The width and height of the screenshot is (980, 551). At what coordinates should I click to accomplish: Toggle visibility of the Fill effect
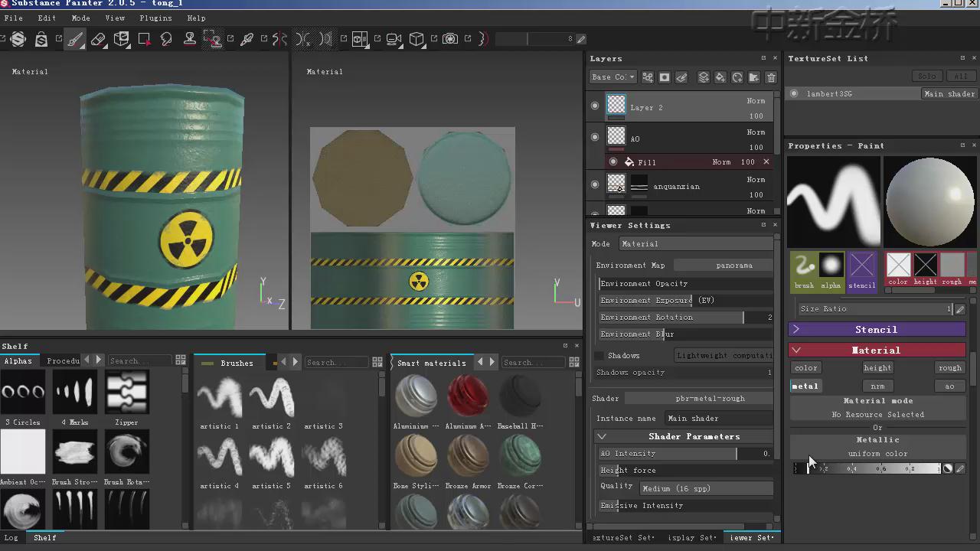pyautogui.click(x=613, y=161)
